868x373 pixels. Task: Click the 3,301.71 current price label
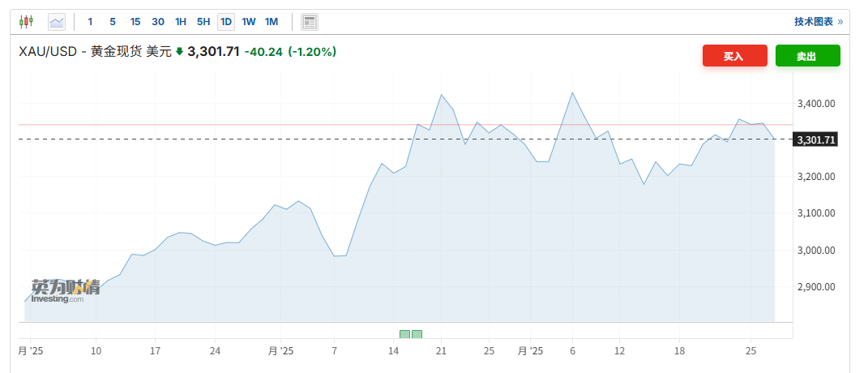(816, 139)
